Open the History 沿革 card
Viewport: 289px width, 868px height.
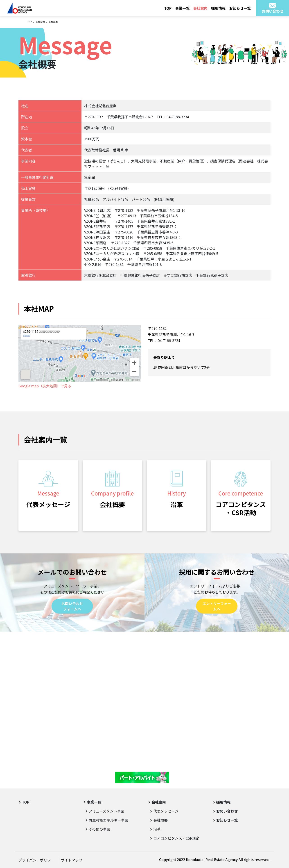pyautogui.click(x=176, y=495)
